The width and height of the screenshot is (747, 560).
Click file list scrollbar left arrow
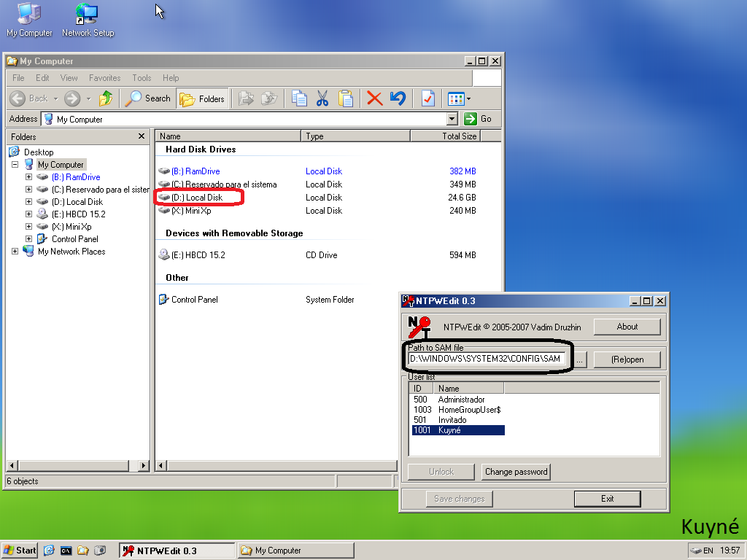click(x=161, y=466)
